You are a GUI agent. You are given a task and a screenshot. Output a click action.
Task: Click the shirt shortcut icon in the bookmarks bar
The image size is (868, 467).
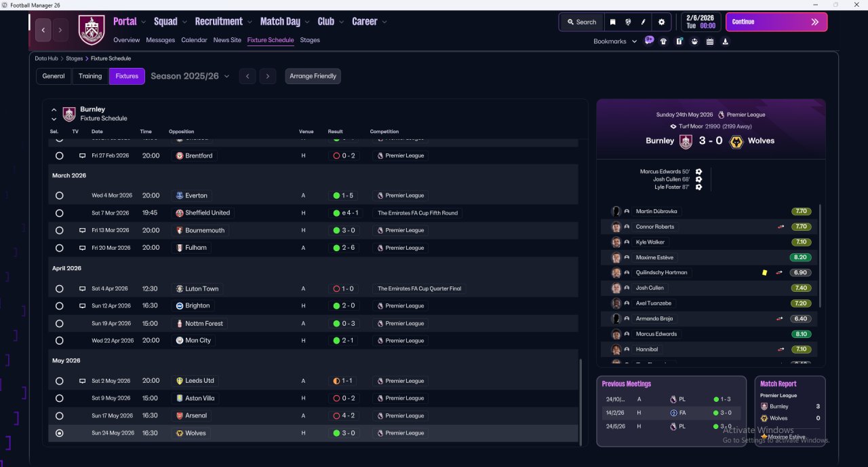point(663,41)
